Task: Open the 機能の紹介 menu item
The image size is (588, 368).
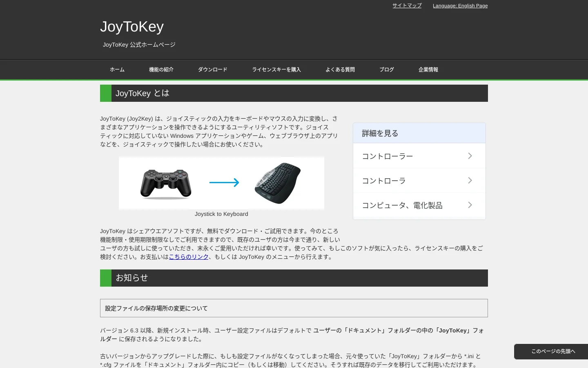Action: pyautogui.click(x=161, y=70)
